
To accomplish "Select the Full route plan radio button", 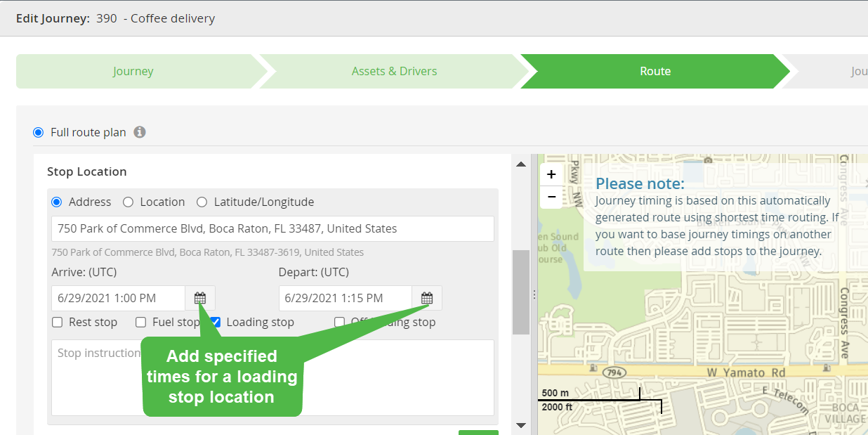I will tap(38, 132).
